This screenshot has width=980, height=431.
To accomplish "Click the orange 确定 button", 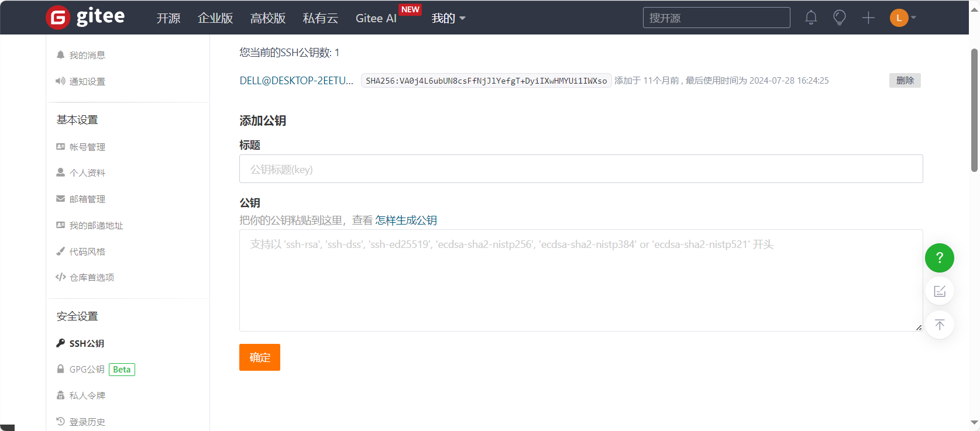I will 260,357.
